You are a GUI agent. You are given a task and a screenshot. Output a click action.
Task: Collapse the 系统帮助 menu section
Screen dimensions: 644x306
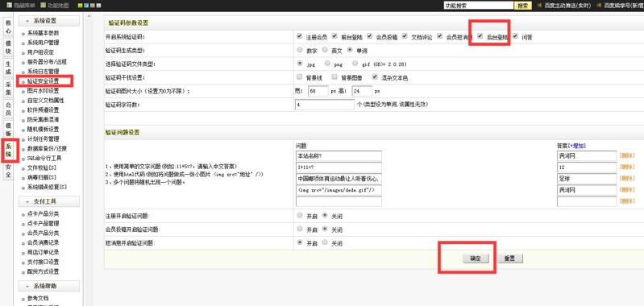pos(49,286)
